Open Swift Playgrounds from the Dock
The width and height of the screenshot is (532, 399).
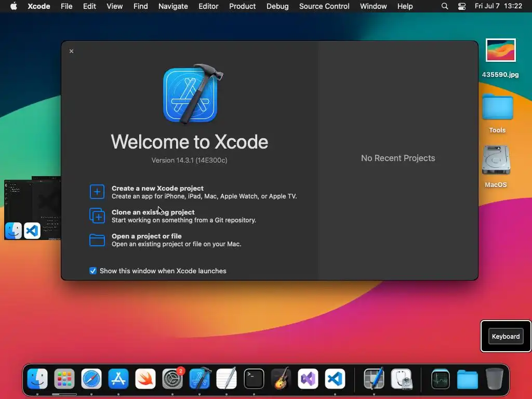(145, 379)
